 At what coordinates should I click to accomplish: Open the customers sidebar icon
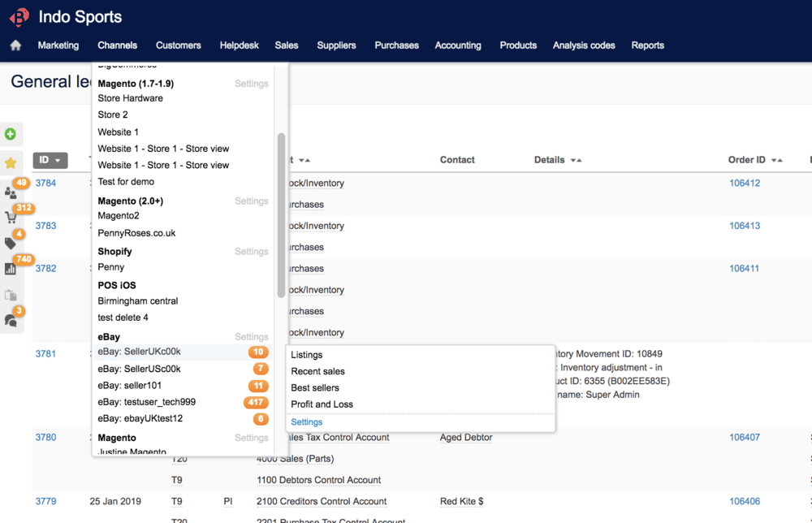[11, 192]
